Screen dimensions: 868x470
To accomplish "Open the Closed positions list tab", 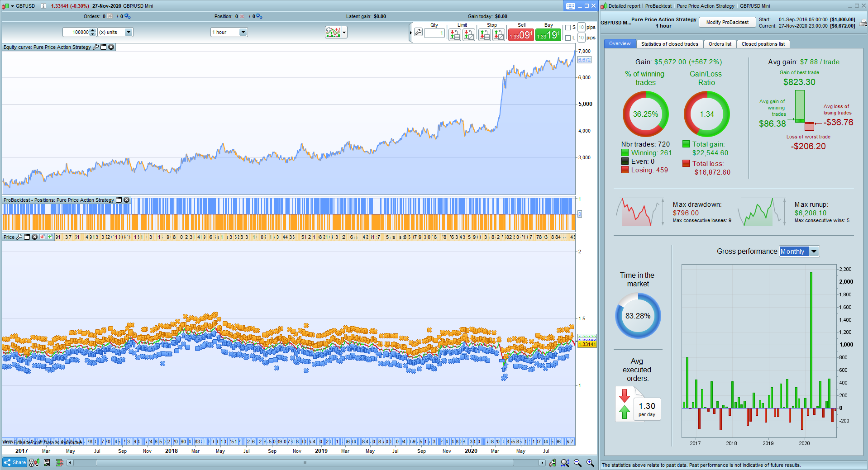I will (763, 44).
